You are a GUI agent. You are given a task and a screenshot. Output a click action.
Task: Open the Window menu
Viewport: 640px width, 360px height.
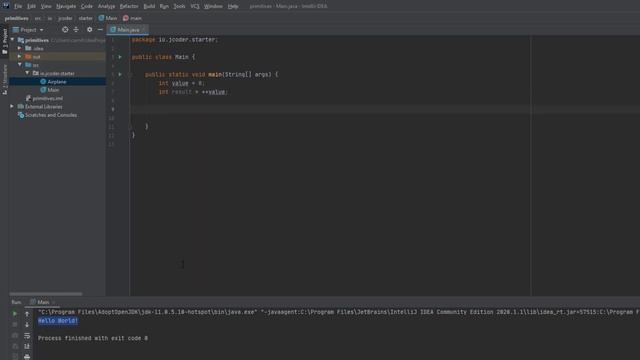tap(213, 6)
